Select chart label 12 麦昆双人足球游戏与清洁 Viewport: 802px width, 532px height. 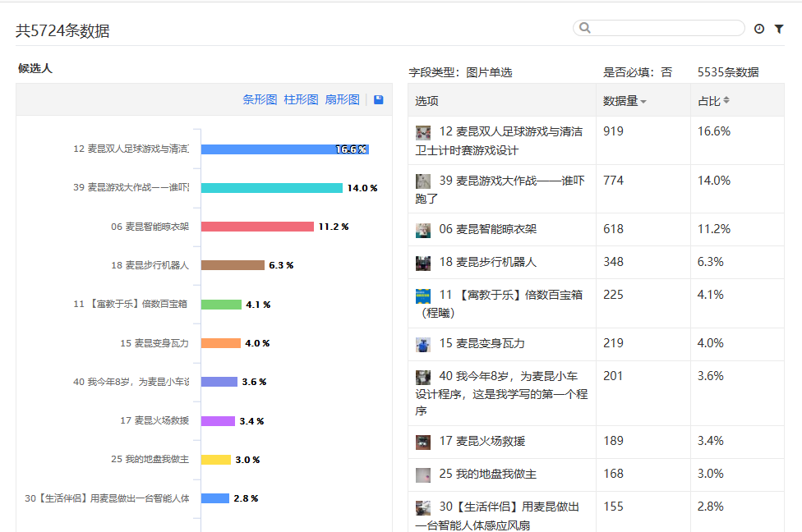coord(131,149)
